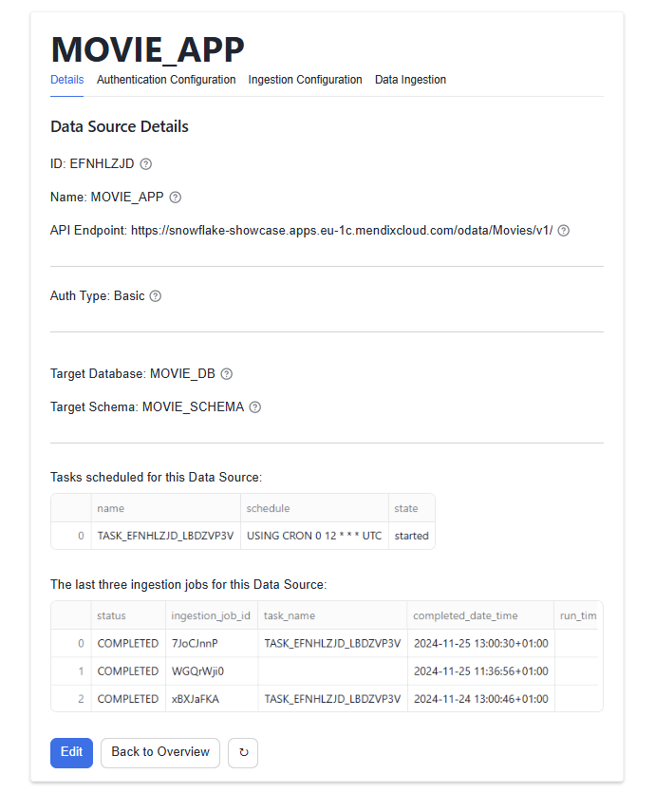Click the started state cell in tasks table
This screenshot has width=655, height=812.
pyautogui.click(x=411, y=536)
